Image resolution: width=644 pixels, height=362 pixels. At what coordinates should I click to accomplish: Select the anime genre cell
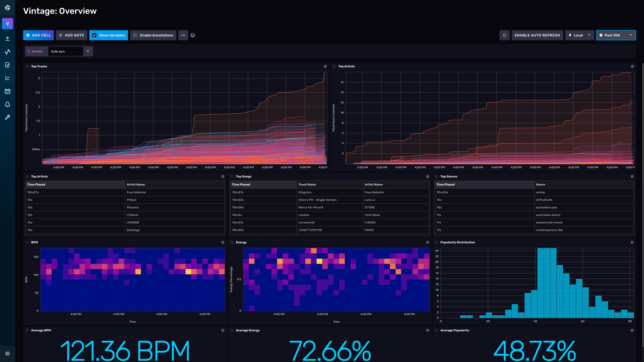584,192
